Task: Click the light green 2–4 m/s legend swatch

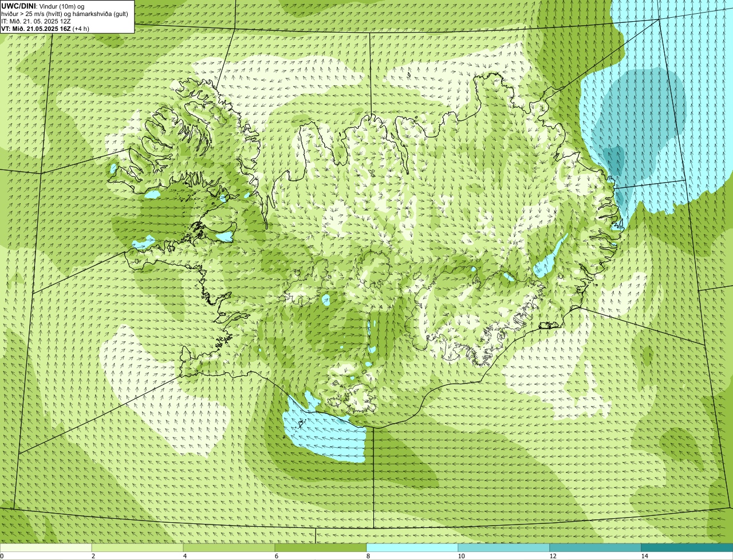Action: tap(137, 547)
